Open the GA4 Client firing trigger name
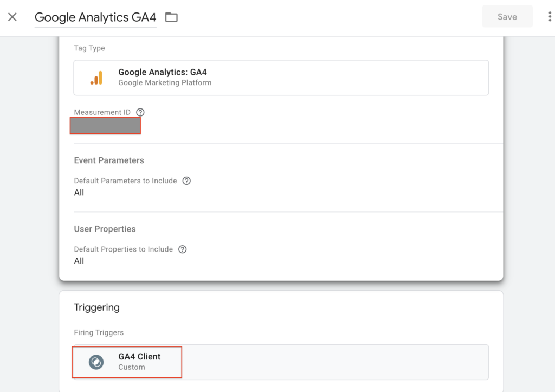The image size is (555, 392). (139, 356)
